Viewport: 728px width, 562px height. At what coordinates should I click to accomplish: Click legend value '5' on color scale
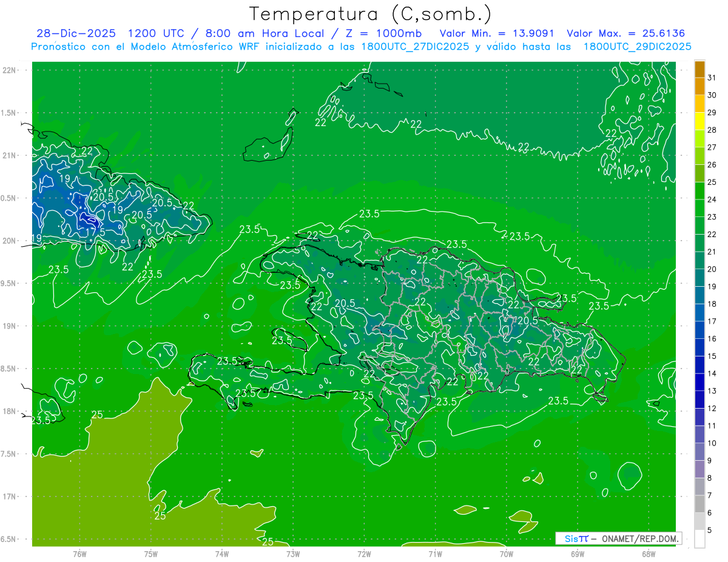pos(710,530)
